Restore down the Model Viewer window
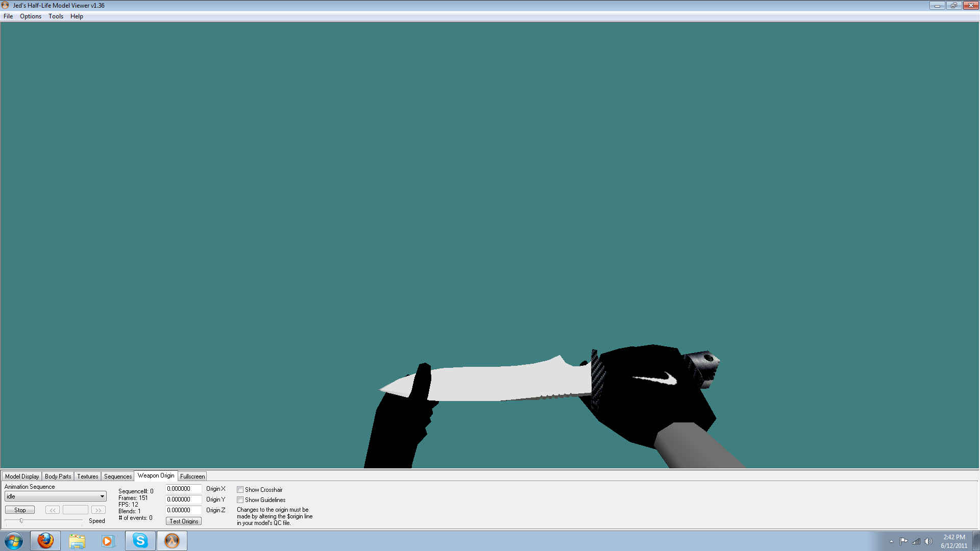The height and width of the screenshot is (551, 980). (x=953, y=5)
